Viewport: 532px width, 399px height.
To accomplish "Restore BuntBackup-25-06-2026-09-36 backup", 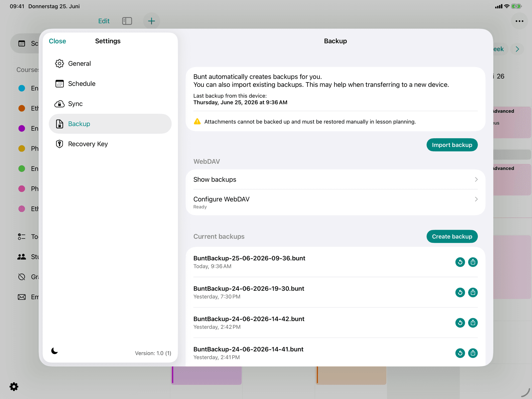I will click(460, 262).
